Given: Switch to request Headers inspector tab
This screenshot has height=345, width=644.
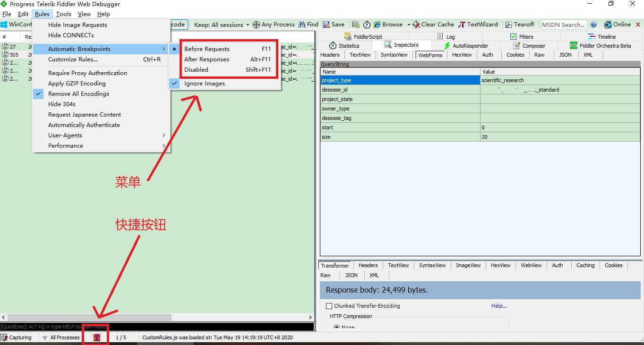Looking at the screenshot, I should (x=330, y=55).
